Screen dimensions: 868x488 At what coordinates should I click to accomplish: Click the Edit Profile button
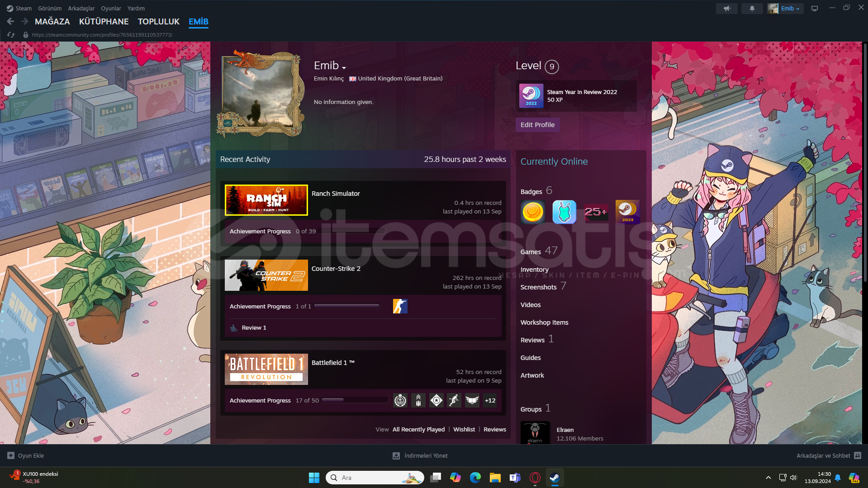537,125
